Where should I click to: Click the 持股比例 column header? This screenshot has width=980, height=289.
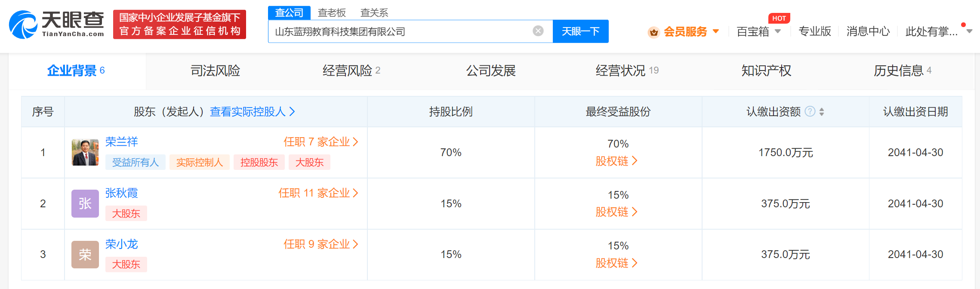[451, 112]
